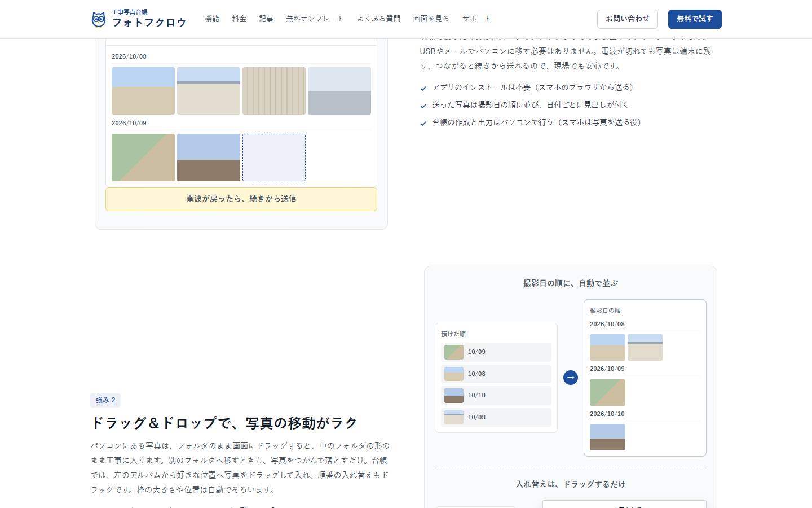Screen dimensions: 812x508
Task: Click the 無料で試す button
Action: 695,19
